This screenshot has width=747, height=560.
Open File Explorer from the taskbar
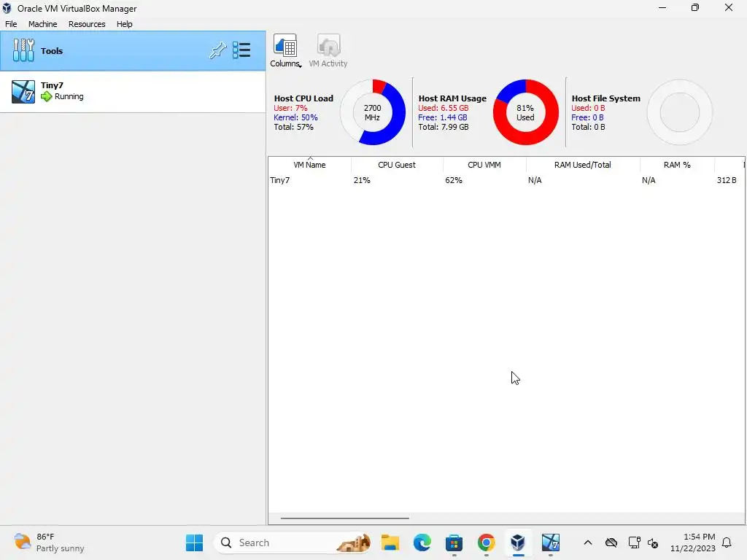390,542
